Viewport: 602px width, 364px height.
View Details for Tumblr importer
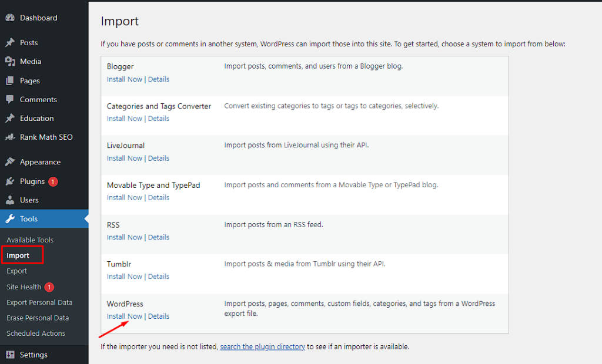coord(159,277)
